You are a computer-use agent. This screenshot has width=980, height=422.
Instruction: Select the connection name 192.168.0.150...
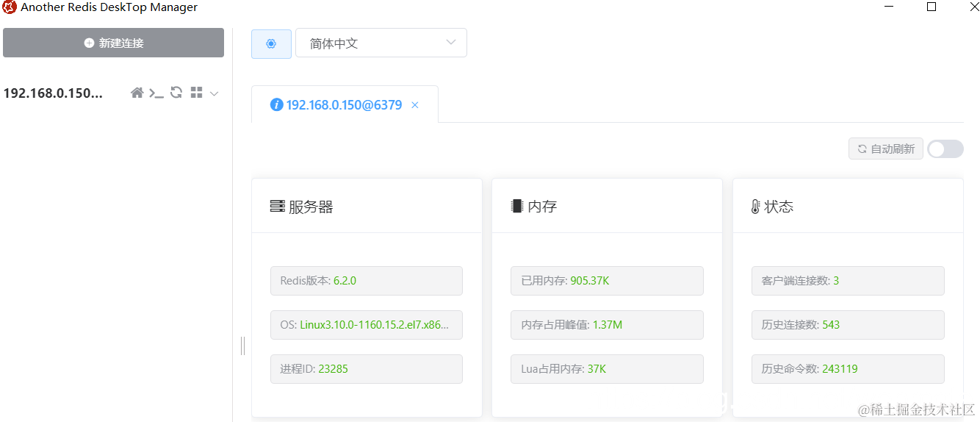click(x=53, y=93)
